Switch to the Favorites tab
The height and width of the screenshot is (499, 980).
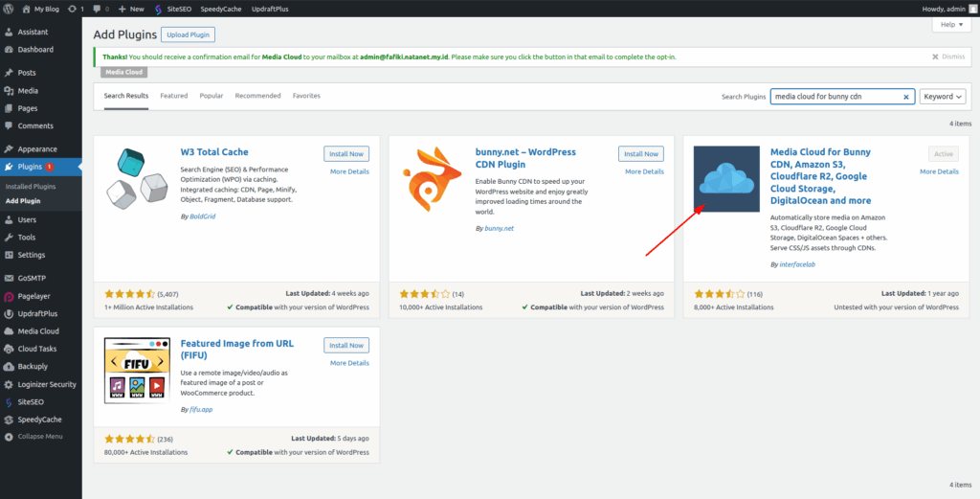pyautogui.click(x=306, y=96)
